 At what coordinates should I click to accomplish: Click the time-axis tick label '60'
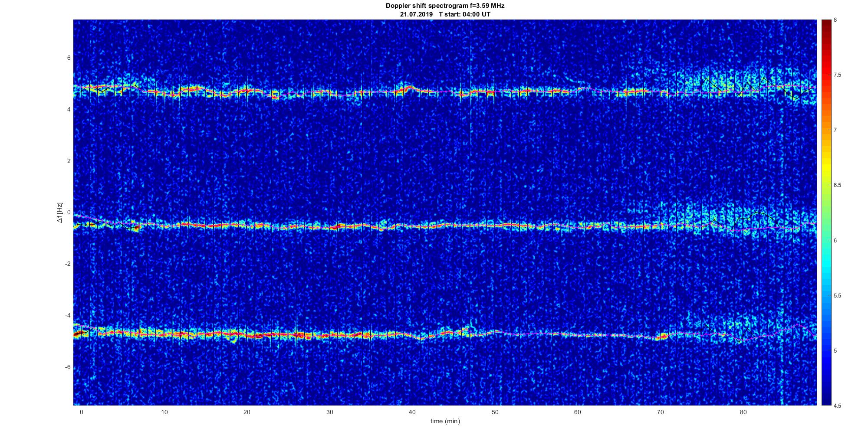pyautogui.click(x=578, y=412)
